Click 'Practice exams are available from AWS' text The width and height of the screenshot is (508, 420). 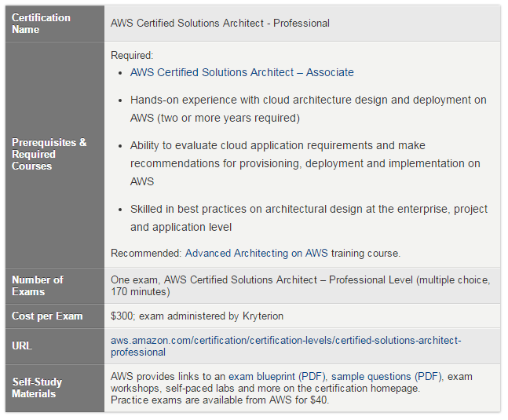pyautogui.click(x=220, y=400)
